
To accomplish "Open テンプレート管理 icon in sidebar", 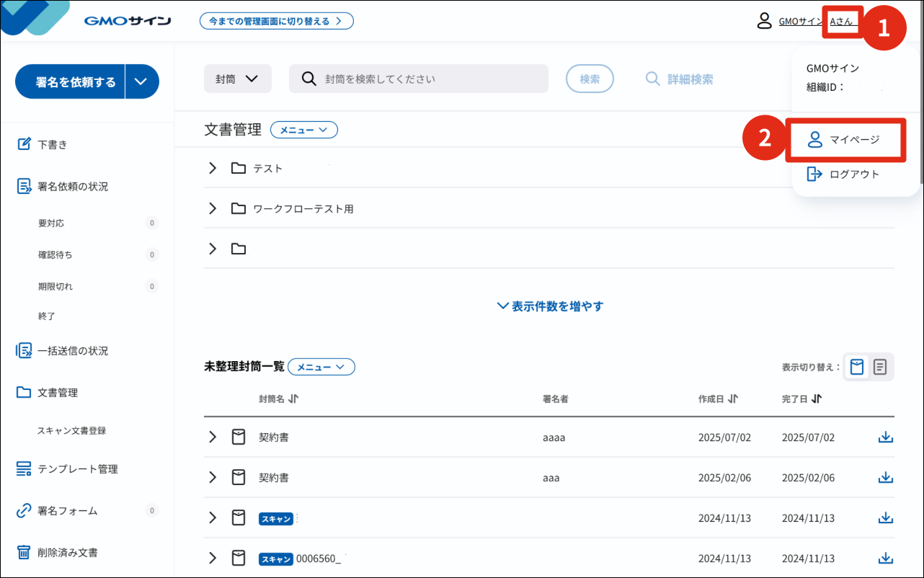I will click(24, 469).
